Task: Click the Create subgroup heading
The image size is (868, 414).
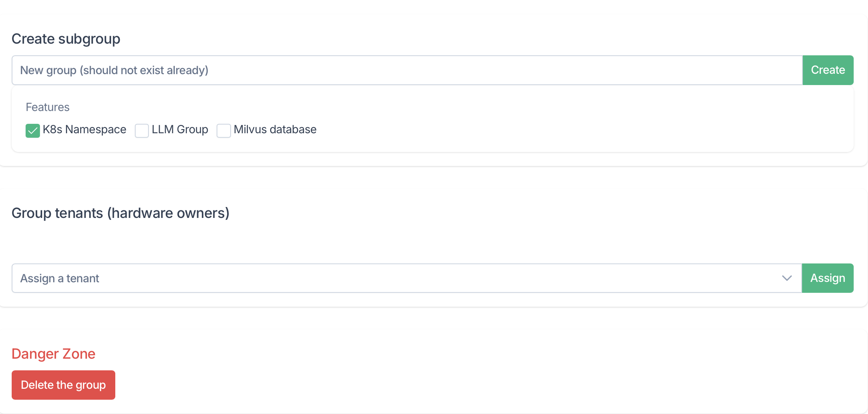Action: [x=66, y=39]
